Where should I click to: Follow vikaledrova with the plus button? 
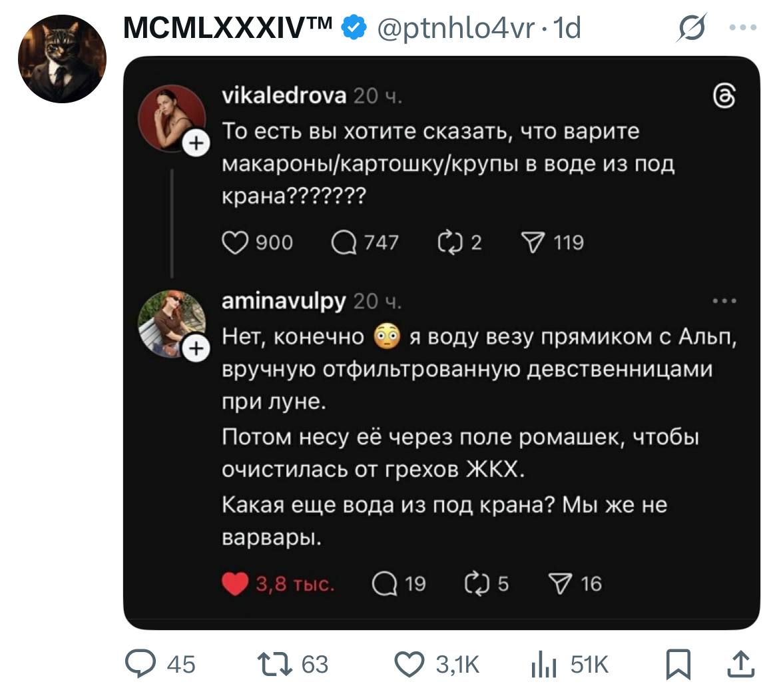[x=196, y=143]
